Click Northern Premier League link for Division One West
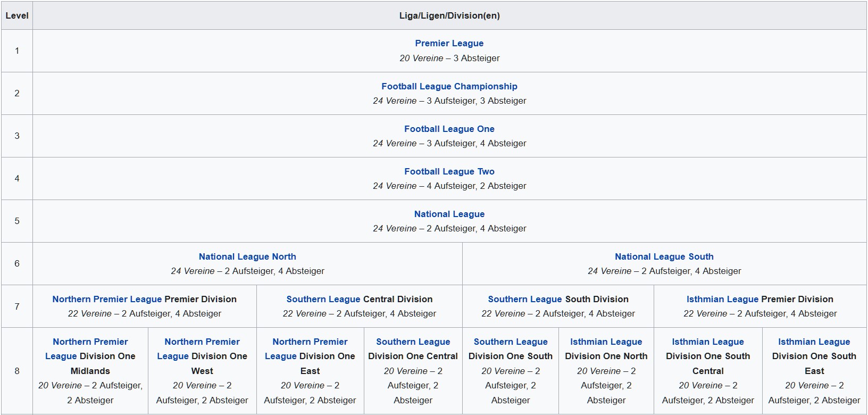This screenshot has width=868, height=415. [x=202, y=342]
